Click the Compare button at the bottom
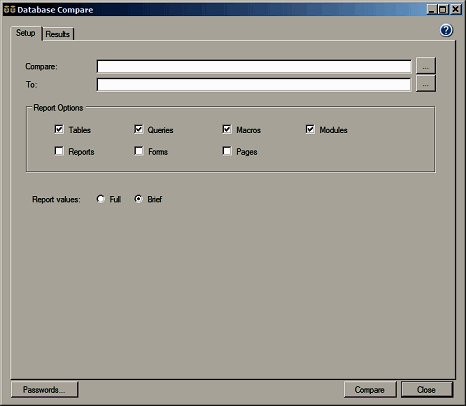Viewport: 466px width, 406px height. (x=370, y=389)
